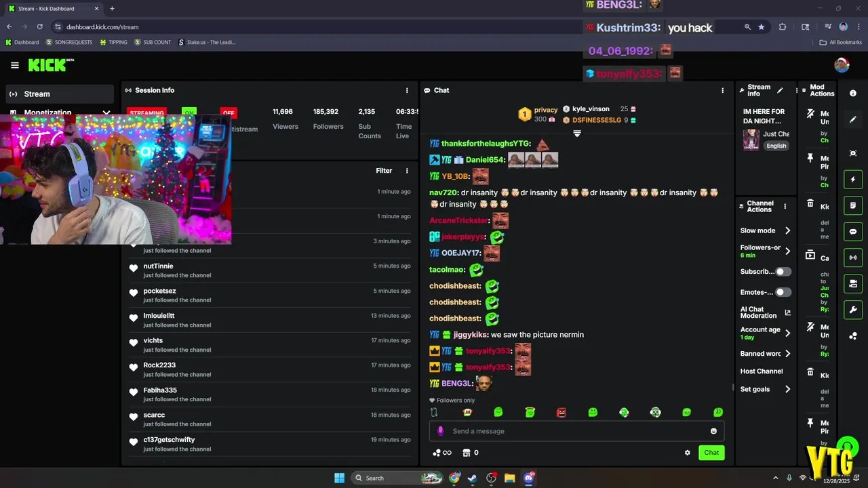Click jiggykiks username in chat

pos(470,335)
